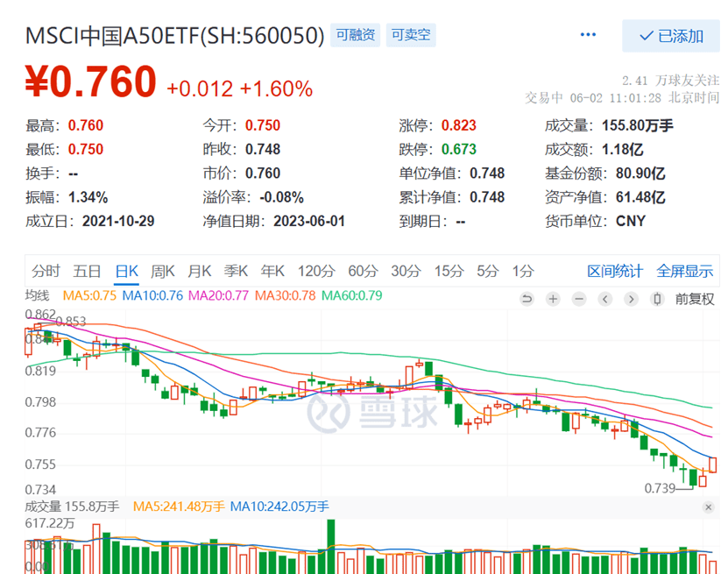This screenshot has width=728, height=574.
Task: Open 区间统计 range statistics
Action: [x=617, y=272]
